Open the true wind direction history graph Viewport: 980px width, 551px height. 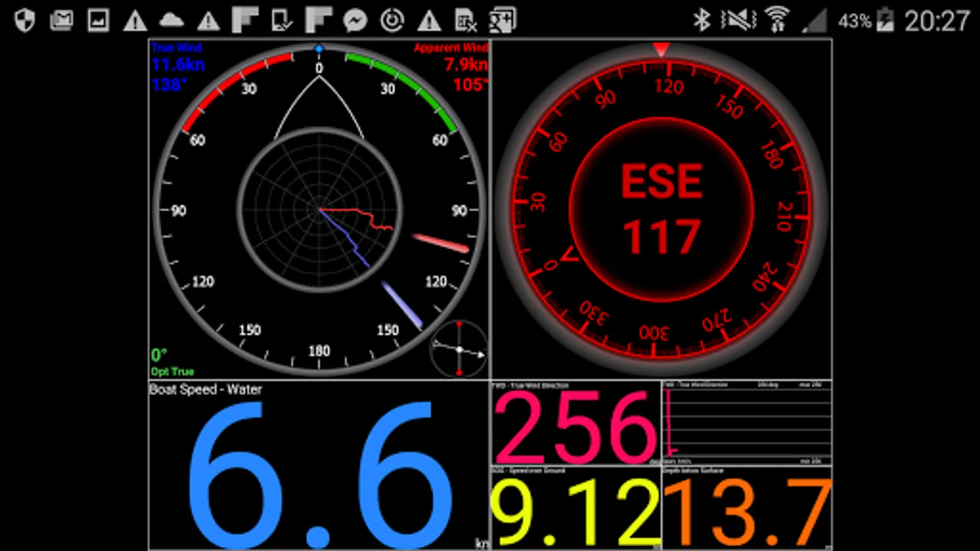click(x=747, y=422)
